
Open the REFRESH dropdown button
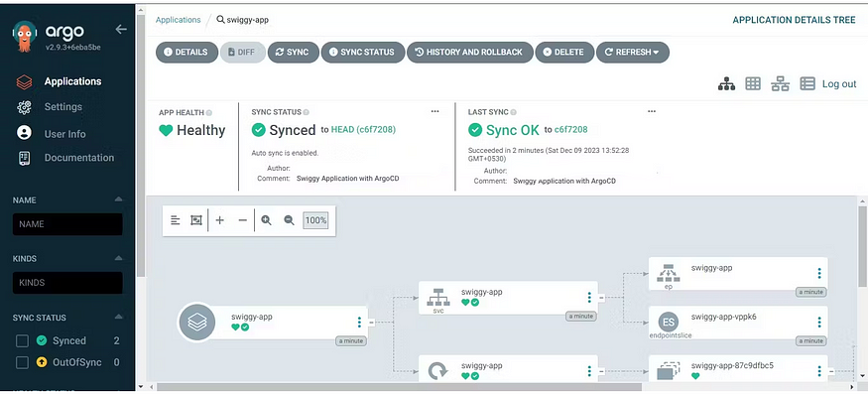tap(632, 52)
